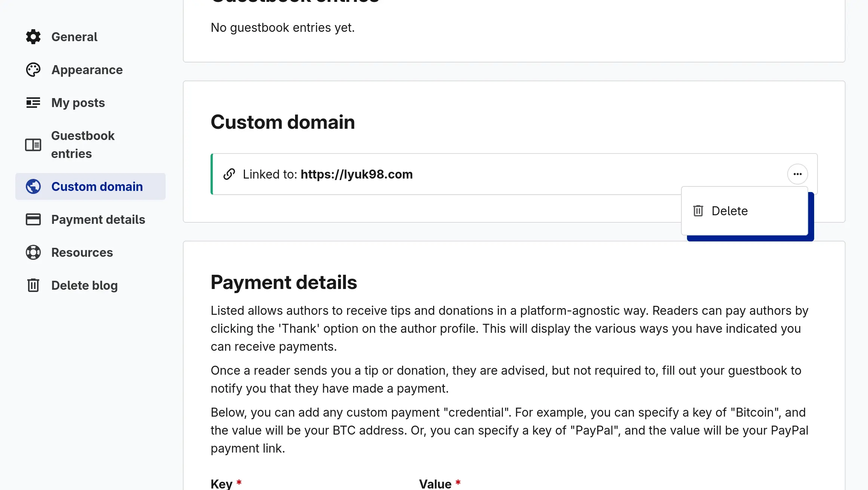
Task: Select the Appearance palette icon
Action: pos(33,70)
